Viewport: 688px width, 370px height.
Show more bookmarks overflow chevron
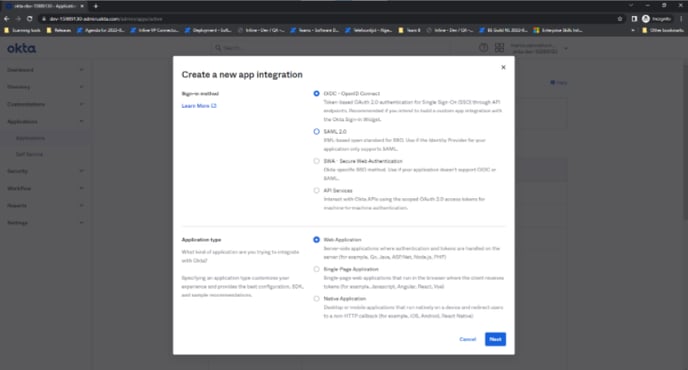click(633, 30)
